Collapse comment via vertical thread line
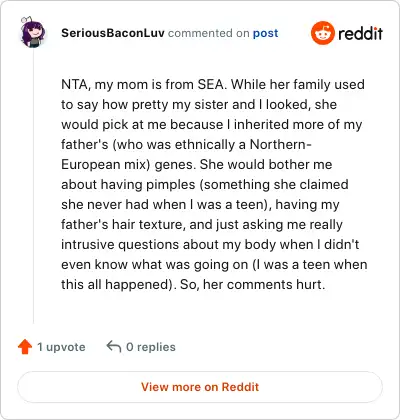Screen dimensions: 400x420 tap(33, 187)
